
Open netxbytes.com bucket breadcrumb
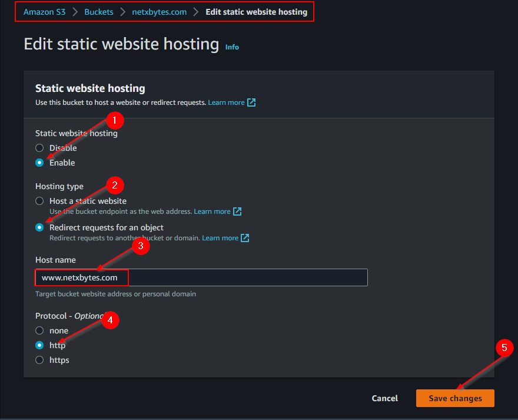[x=160, y=12]
